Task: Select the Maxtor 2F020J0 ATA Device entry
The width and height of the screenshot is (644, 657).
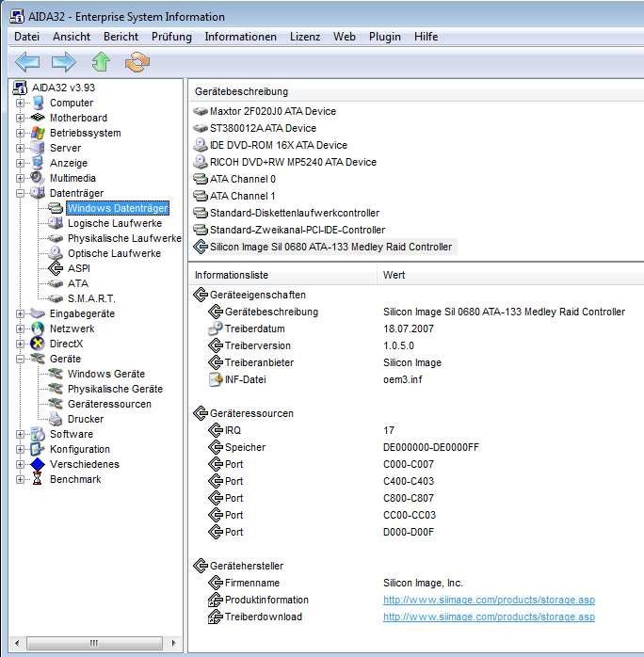Action: pos(272,111)
